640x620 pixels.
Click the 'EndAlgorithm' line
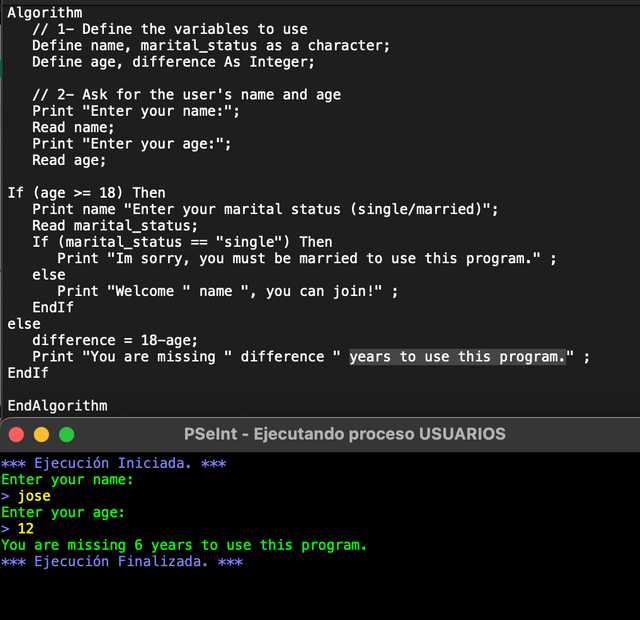click(58, 406)
